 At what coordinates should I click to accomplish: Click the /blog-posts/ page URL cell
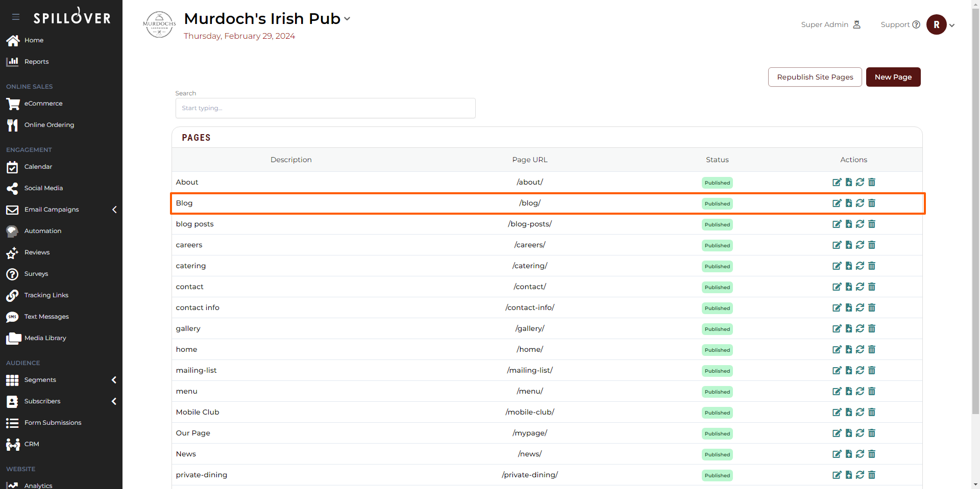click(530, 224)
